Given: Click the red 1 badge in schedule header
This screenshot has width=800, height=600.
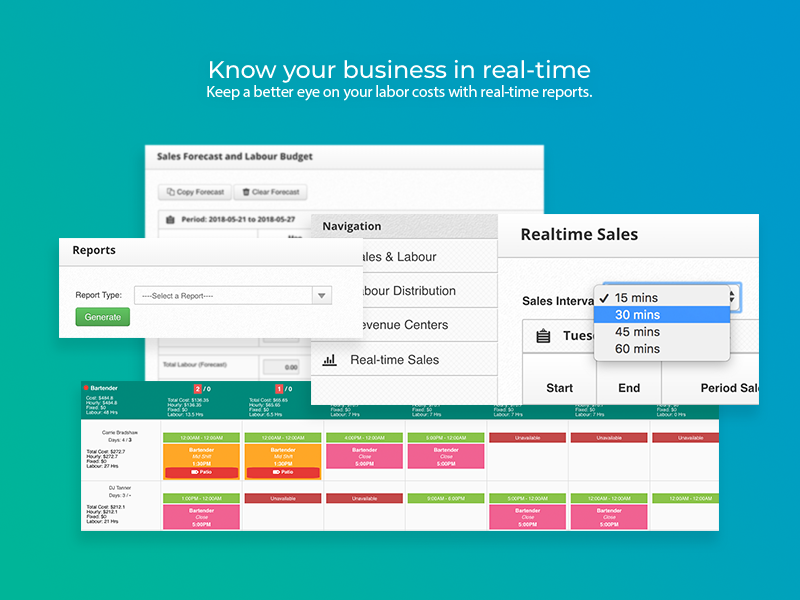Looking at the screenshot, I should [x=279, y=389].
